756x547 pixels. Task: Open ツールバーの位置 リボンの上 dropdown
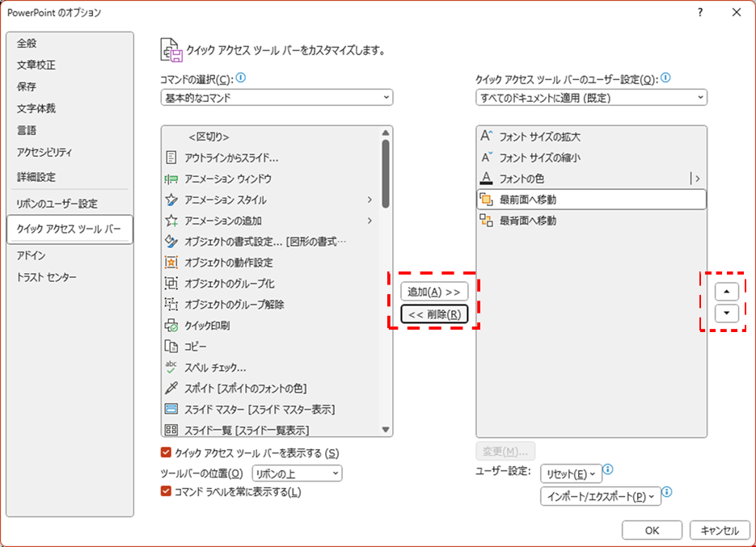point(297,473)
